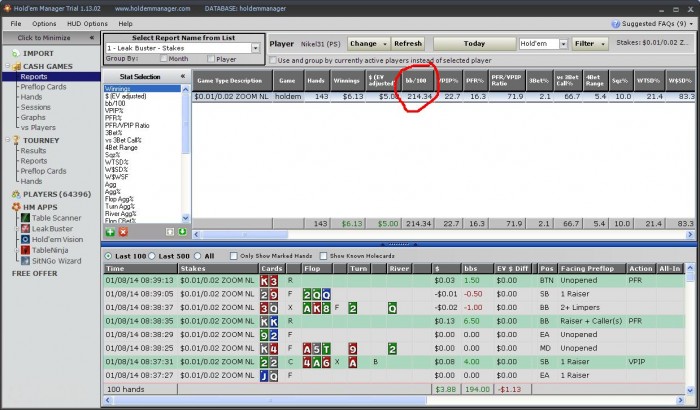Click Hold'em Manager title bar logo
This screenshot has height=410, width=700.
[x=7, y=8]
